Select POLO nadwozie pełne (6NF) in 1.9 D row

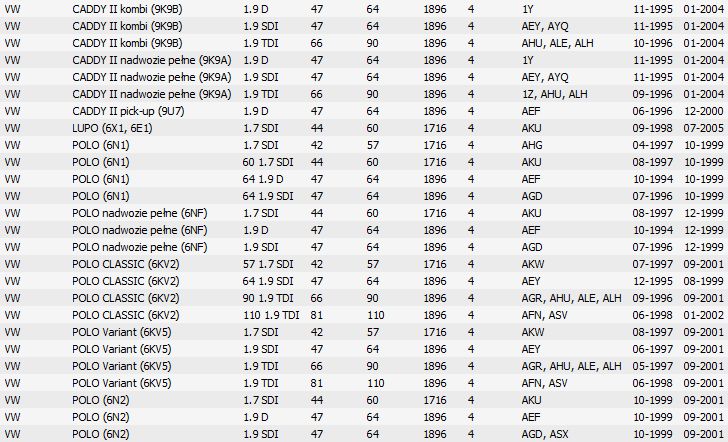point(140,230)
